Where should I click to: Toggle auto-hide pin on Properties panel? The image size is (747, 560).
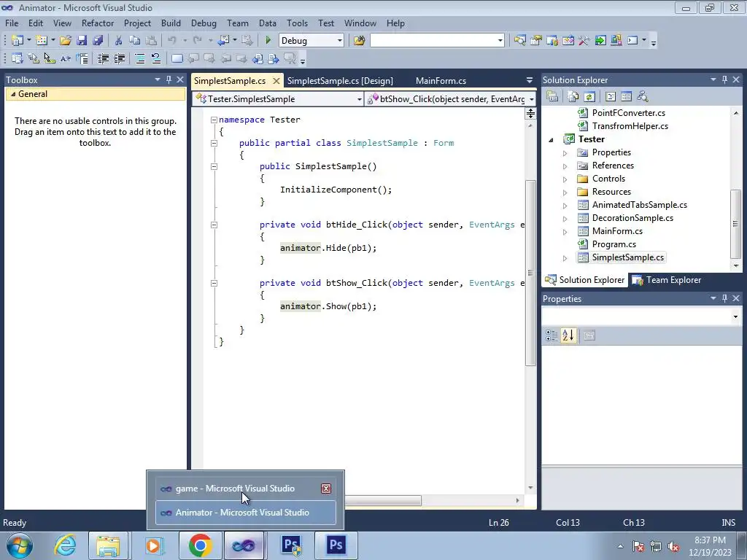tap(724, 298)
